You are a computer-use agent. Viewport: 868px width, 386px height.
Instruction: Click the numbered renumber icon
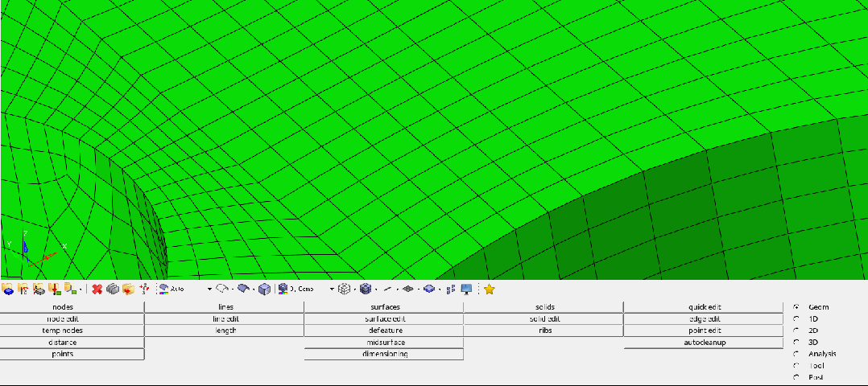[144, 289]
